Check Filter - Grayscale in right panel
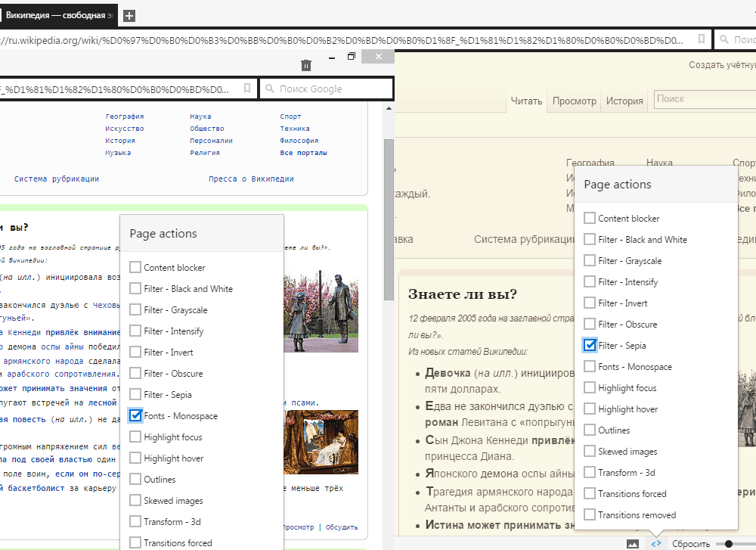This screenshot has height=550, width=756. tap(590, 260)
